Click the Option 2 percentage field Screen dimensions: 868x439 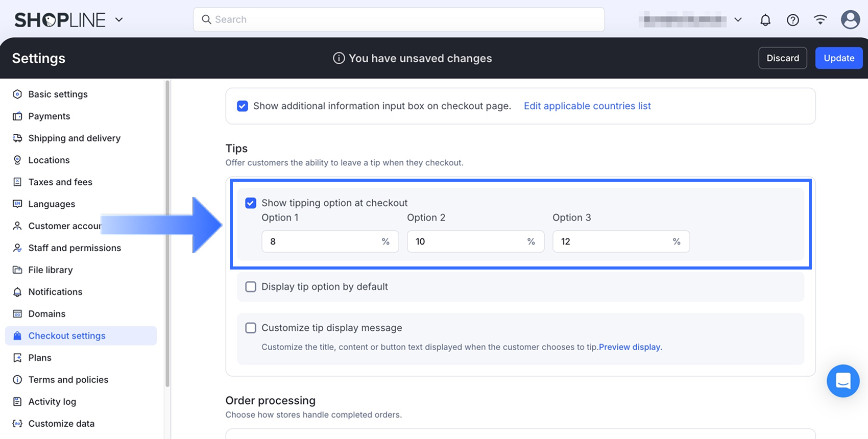[467, 241]
